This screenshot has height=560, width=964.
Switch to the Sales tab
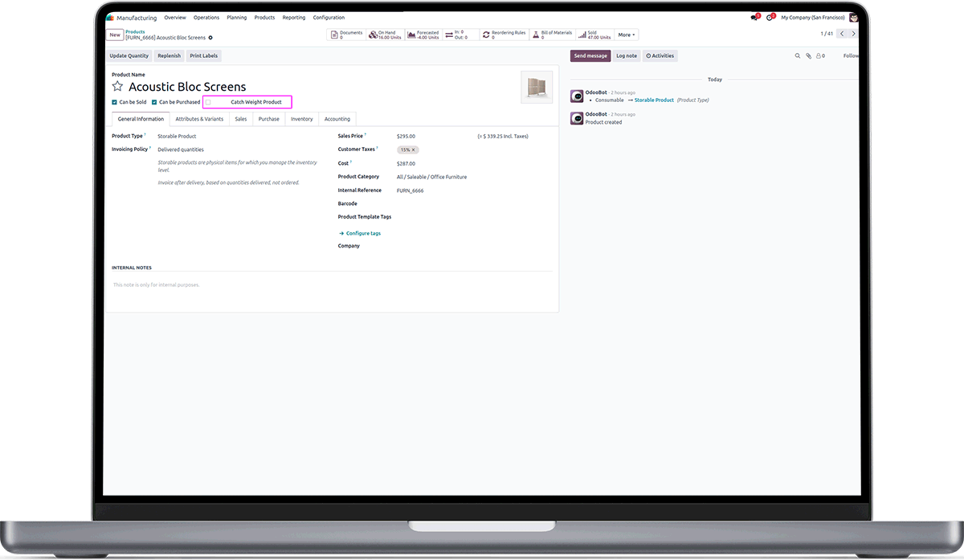tap(241, 119)
